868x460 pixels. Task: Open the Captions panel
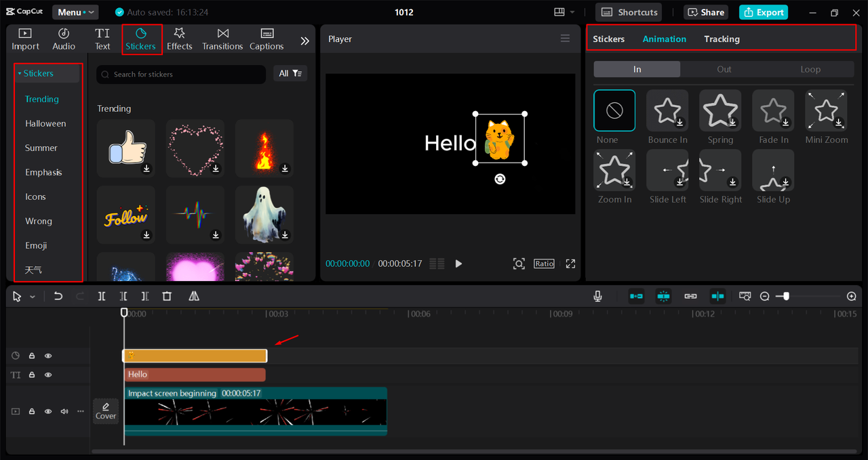tap(267, 39)
